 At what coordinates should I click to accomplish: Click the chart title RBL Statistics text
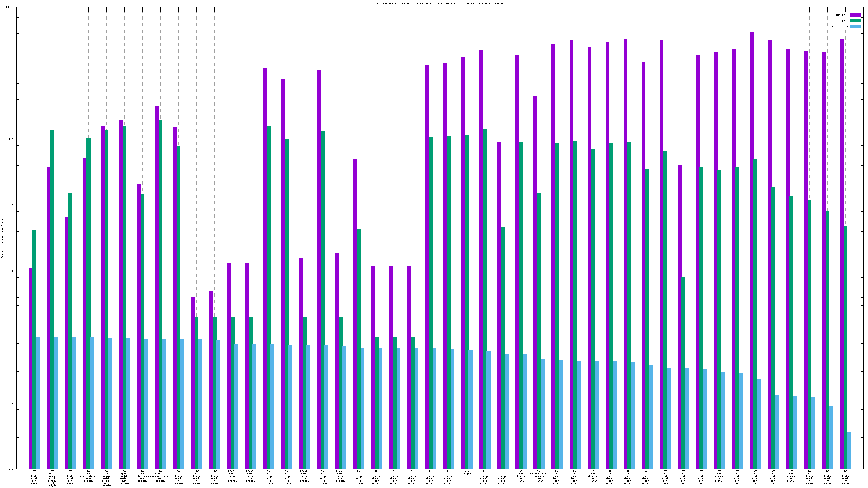pyautogui.click(x=439, y=4)
